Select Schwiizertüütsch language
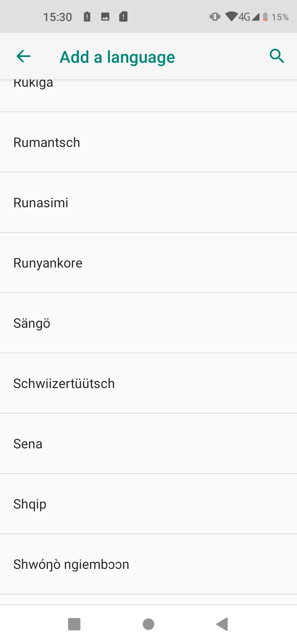The image size is (297, 644). pos(148,383)
